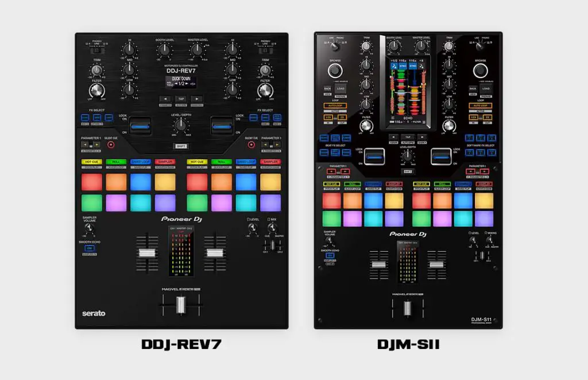Click the DUCK DOWN effect display on DDJ-REV7
Image resolution: width=588 pixels, height=380 pixels.
[x=181, y=82]
